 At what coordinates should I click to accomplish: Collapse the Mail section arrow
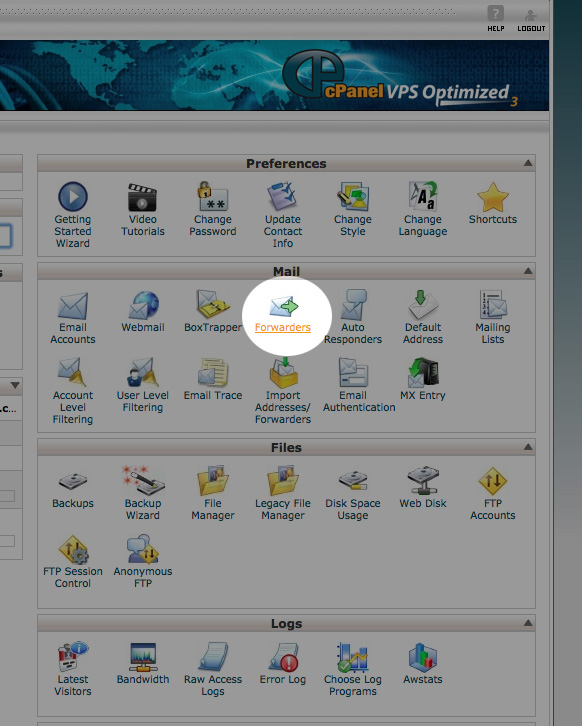[528, 271]
